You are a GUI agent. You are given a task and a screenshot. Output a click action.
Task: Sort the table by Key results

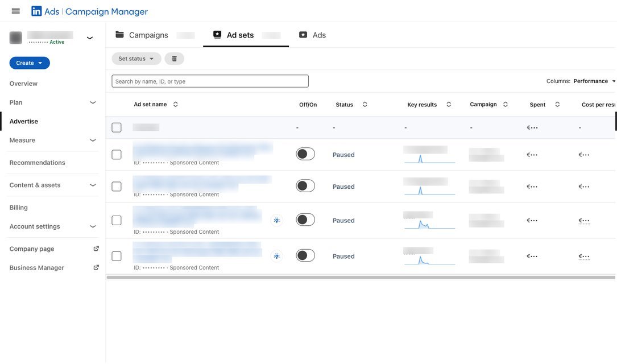449,104
